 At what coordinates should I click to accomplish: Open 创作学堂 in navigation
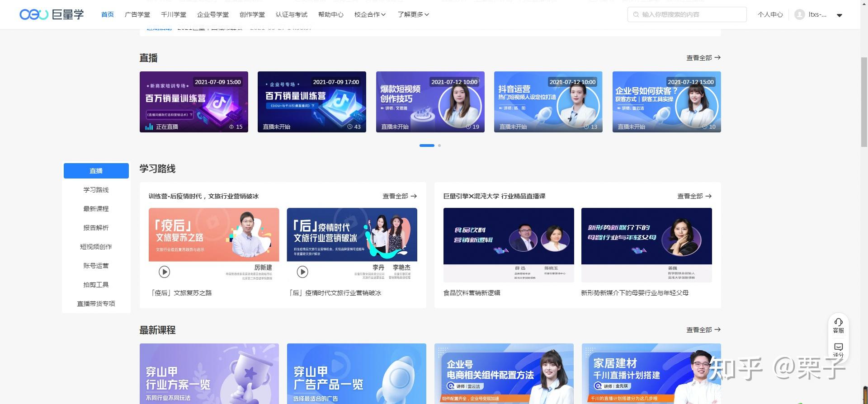(252, 14)
